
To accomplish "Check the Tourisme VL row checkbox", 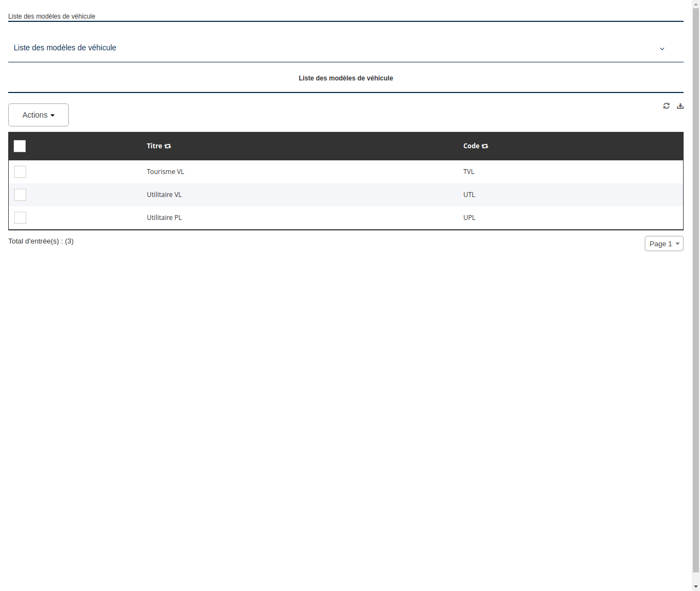I will point(20,172).
